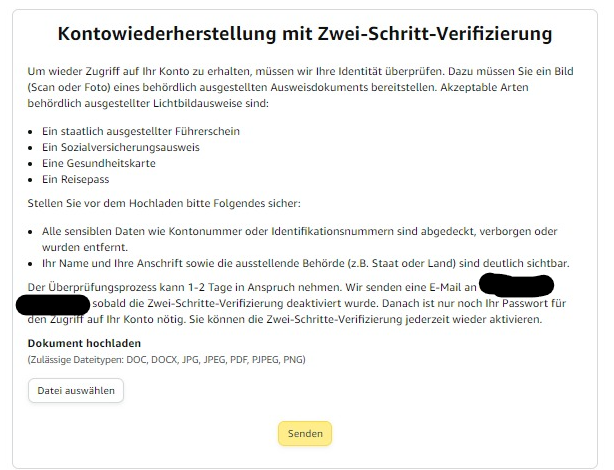This screenshot has width=614, height=470.
Task: Click the "Ein Reisepass" list entry
Action: [76, 179]
